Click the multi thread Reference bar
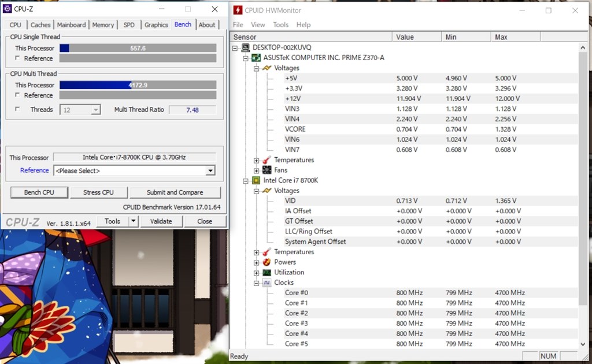592x364 pixels. tap(138, 95)
